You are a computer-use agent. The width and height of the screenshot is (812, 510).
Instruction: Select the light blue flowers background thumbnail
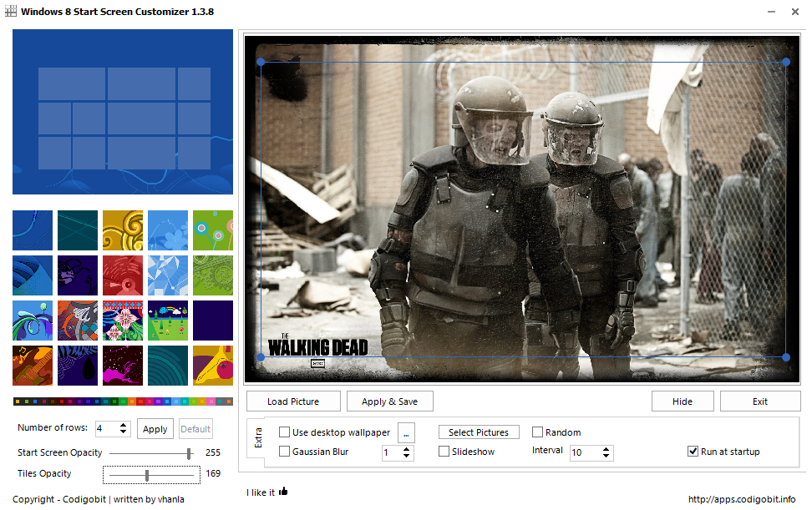[x=168, y=230]
